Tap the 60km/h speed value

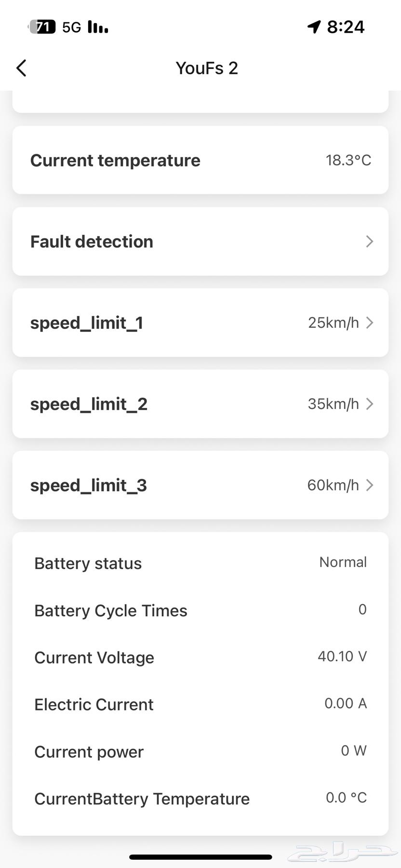[x=333, y=485]
